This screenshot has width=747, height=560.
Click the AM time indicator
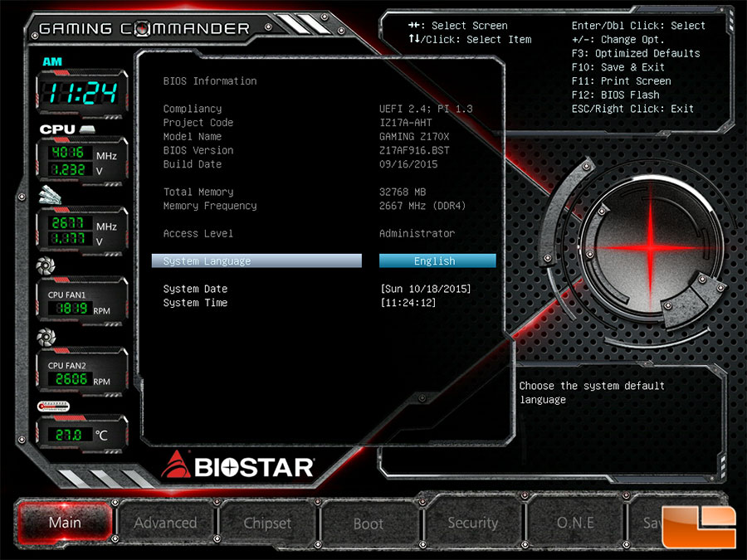(x=52, y=61)
